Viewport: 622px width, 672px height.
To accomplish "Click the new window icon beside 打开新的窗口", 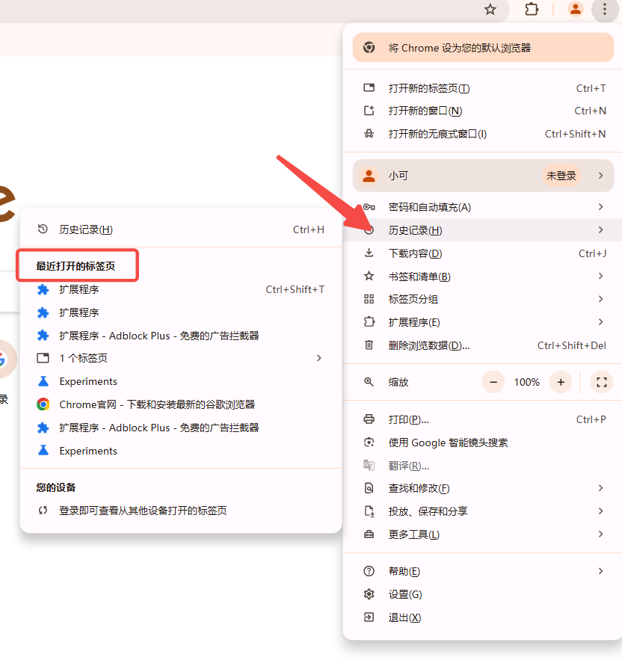I will pyautogui.click(x=369, y=111).
